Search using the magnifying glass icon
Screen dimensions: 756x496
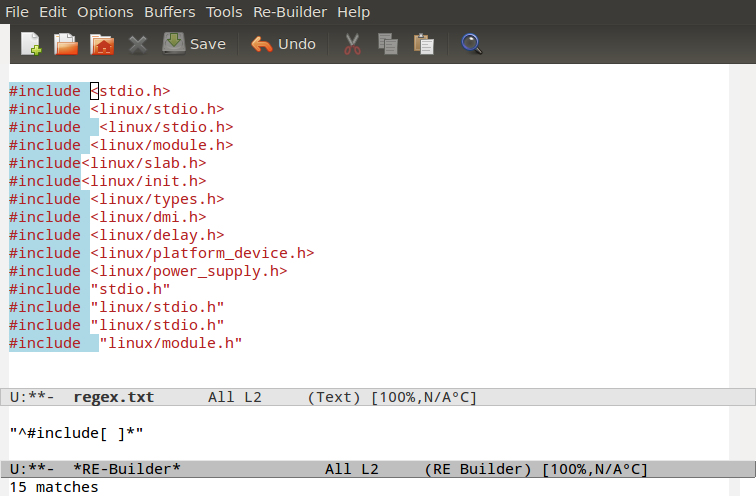[x=472, y=44]
